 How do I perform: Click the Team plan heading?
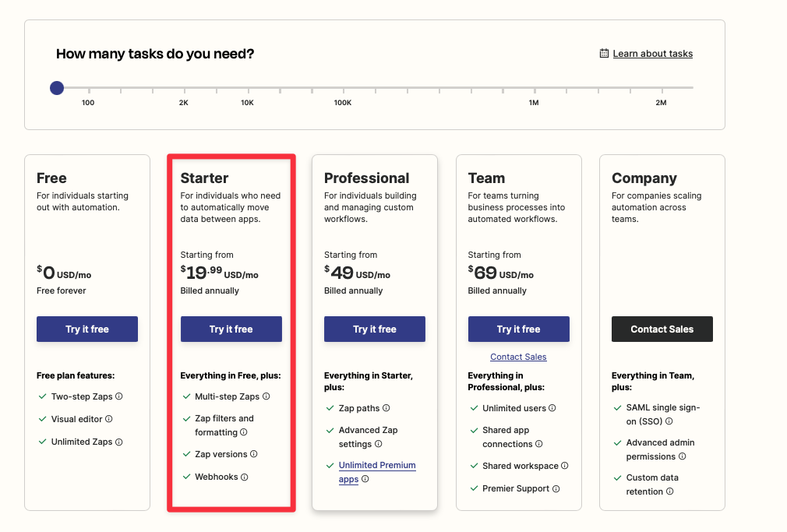point(486,178)
